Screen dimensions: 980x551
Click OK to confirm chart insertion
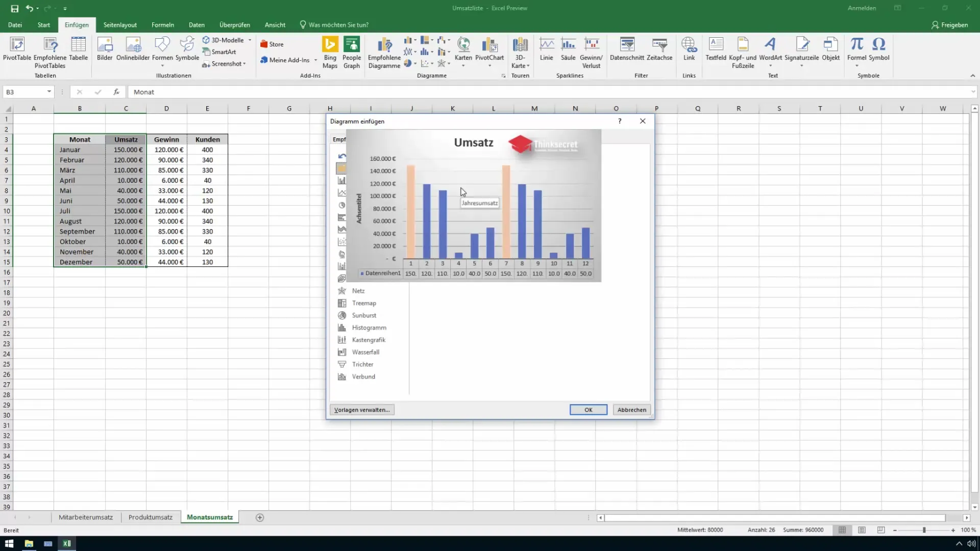pyautogui.click(x=589, y=410)
